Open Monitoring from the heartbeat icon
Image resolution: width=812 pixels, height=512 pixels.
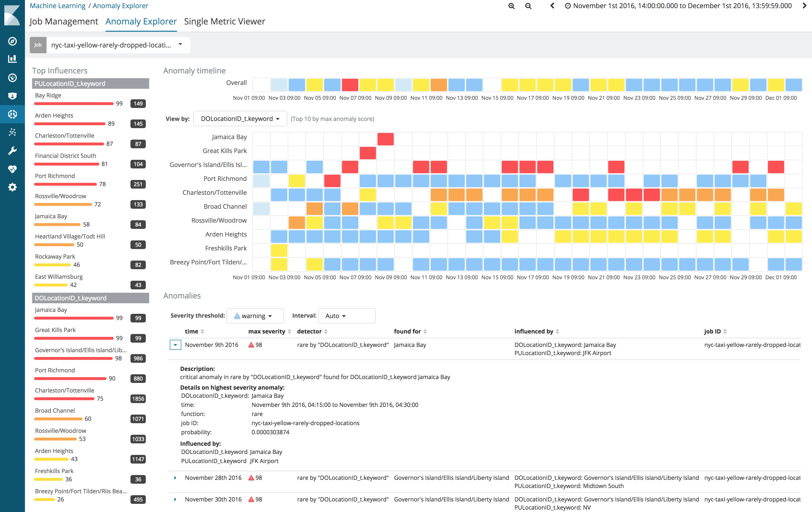point(12,169)
